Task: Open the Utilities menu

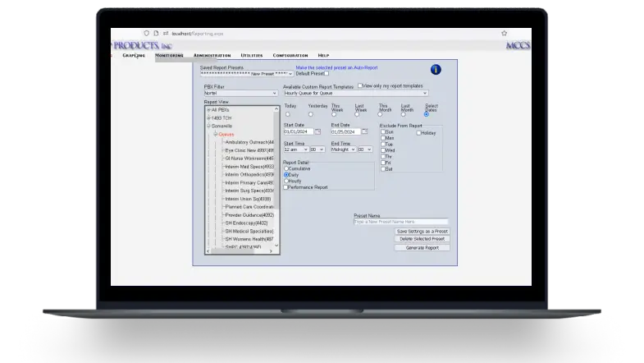Action: [x=252, y=55]
